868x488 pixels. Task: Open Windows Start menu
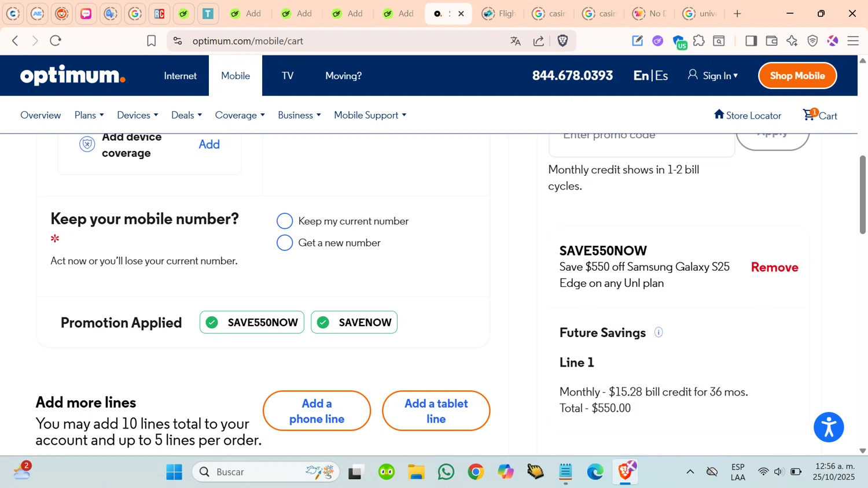(174, 472)
